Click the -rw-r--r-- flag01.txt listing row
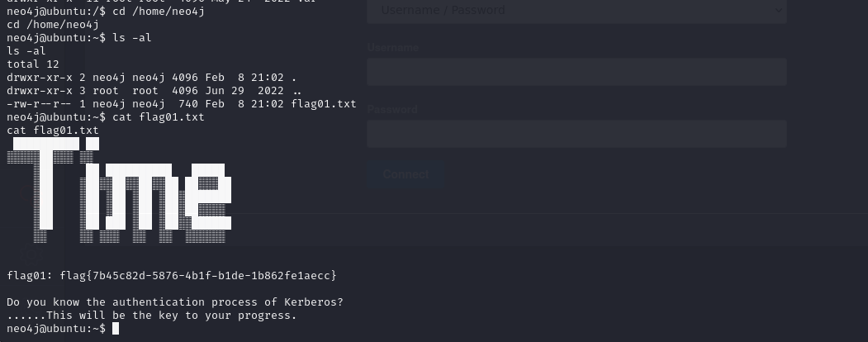 182,104
